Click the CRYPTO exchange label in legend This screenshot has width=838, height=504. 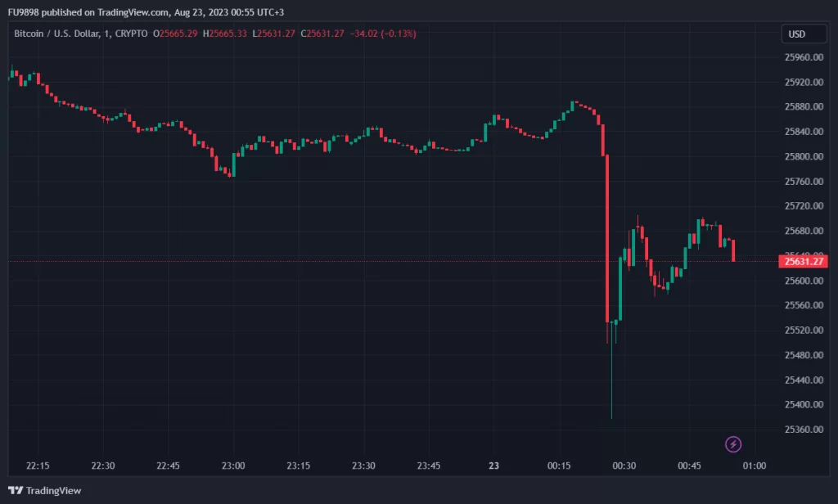[x=131, y=34]
